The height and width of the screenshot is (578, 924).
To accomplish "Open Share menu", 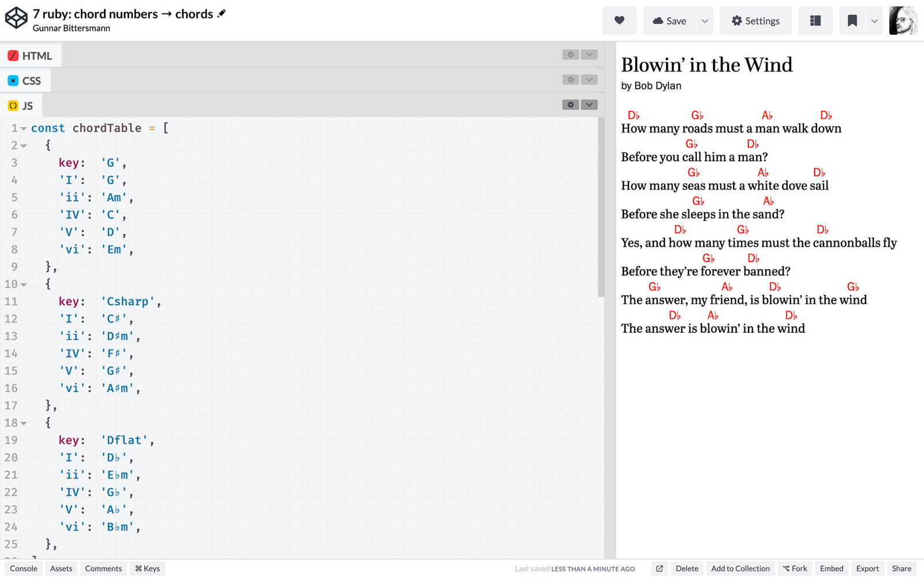I will point(901,569).
